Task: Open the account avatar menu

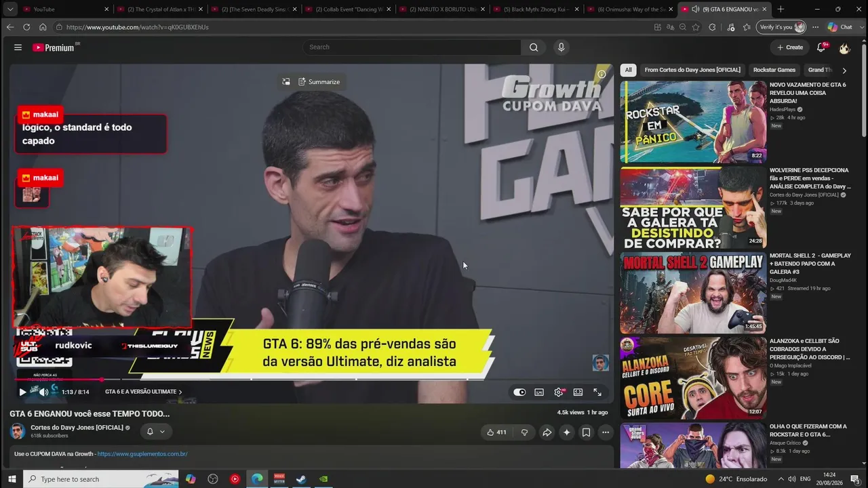Action: [x=844, y=47]
